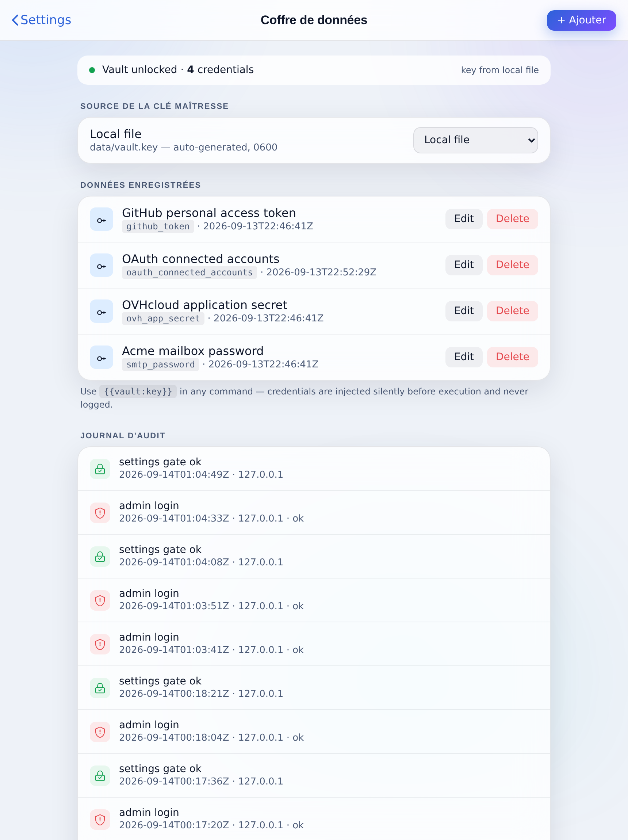The image size is (628, 840).
Task: Click the key icon beside OAuth connected accounts
Action: 102,265
